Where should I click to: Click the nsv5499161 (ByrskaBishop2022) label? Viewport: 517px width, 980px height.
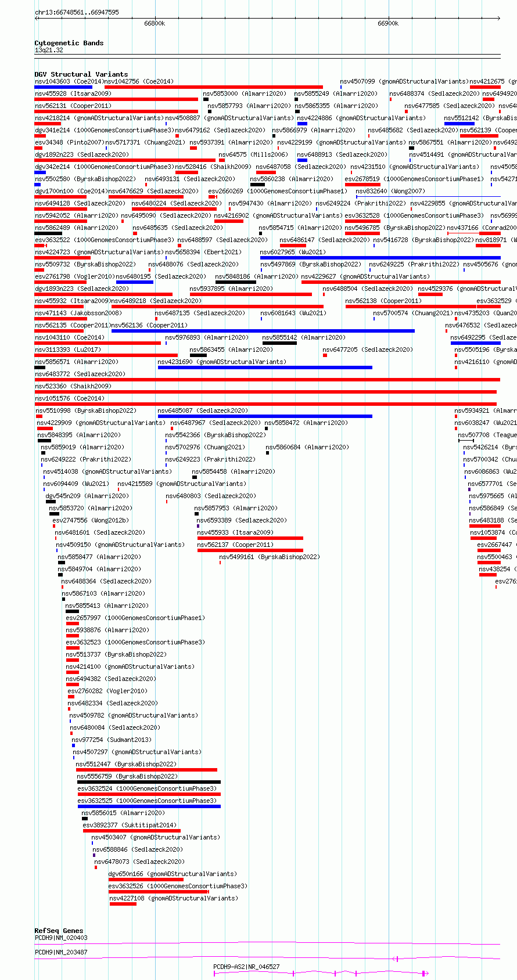pyautogui.click(x=270, y=557)
